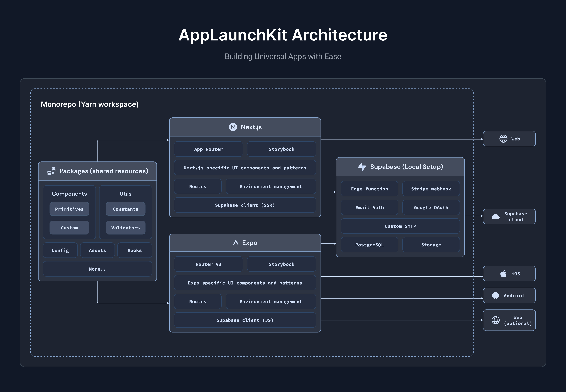
Task: Click the cloud icon beside Supabase cloud
Action: coord(495,216)
